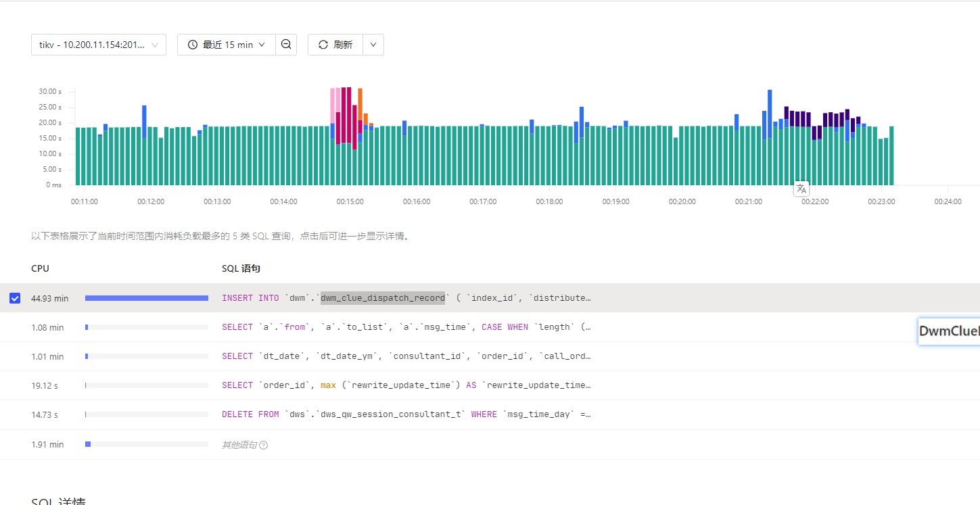The height and width of the screenshot is (505, 980).
Task: Expand the 最近 15 min dropdown chevron
Action: click(262, 45)
